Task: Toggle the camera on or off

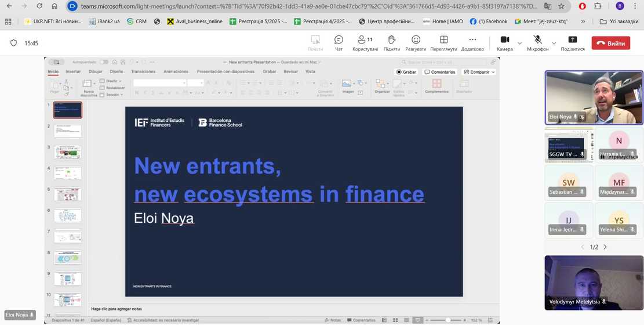Action: (504, 43)
